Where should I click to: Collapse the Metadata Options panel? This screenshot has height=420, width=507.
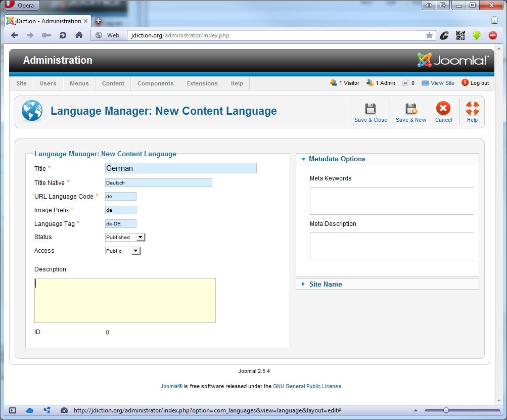pyautogui.click(x=337, y=159)
